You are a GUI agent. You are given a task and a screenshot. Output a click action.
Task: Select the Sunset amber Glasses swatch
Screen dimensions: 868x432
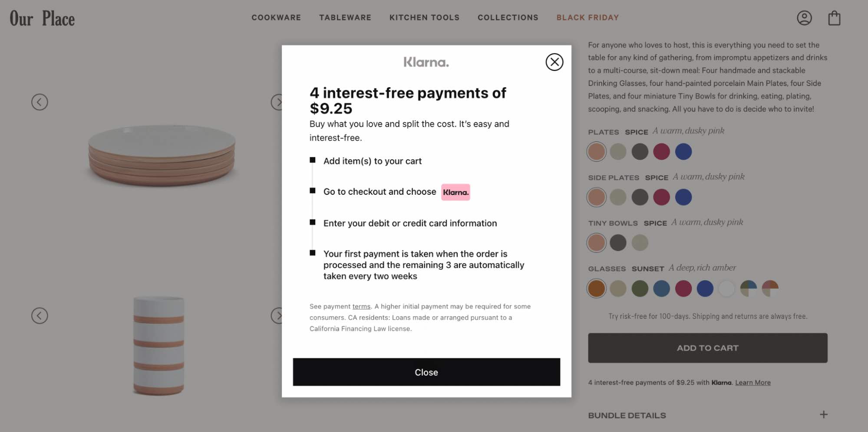pos(596,288)
